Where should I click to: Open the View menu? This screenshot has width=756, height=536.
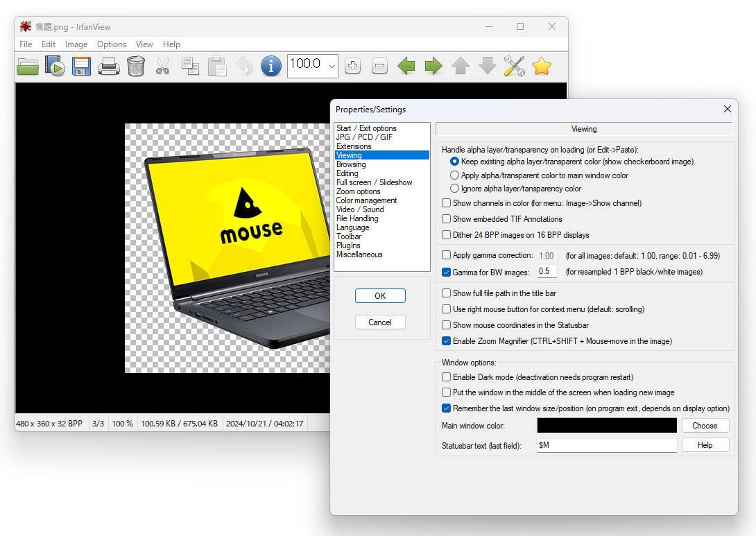tap(144, 44)
